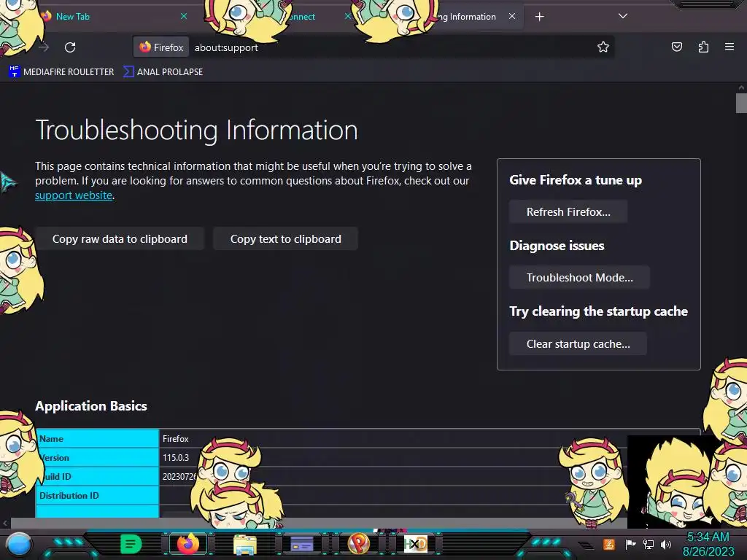The width and height of the screenshot is (747, 560).
Task: Open the Extensions puzzle icon
Action: click(x=703, y=47)
